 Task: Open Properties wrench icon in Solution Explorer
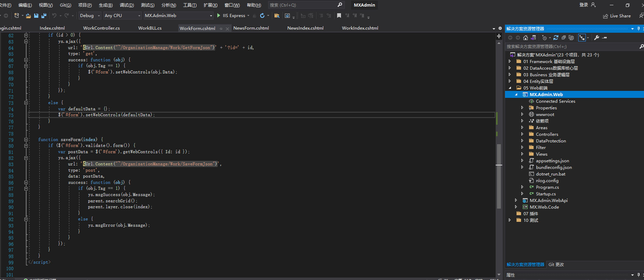[x=597, y=38]
